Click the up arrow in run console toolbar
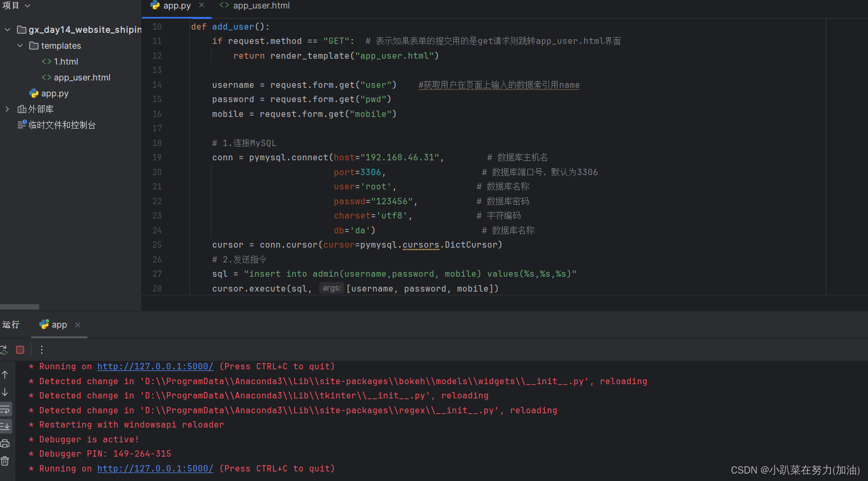Image resolution: width=868 pixels, height=481 pixels. click(5, 374)
